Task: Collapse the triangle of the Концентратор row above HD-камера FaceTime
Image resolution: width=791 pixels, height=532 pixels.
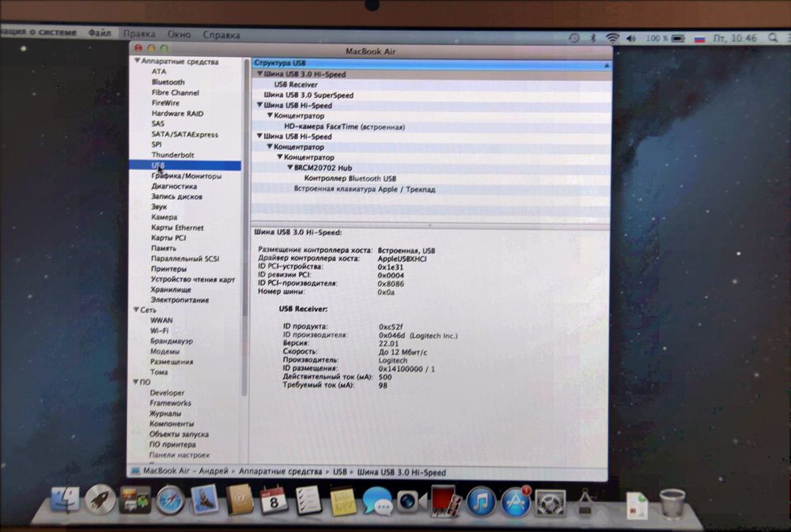Action: pyautogui.click(x=270, y=115)
